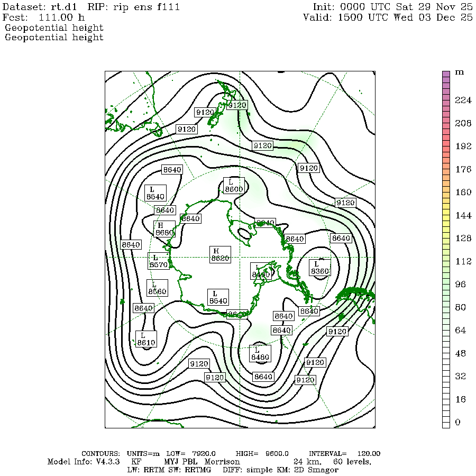Viewport: 476px width, 476px height.
Task: Select the 'LW: RRTM' footer text
Action: (145, 470)
